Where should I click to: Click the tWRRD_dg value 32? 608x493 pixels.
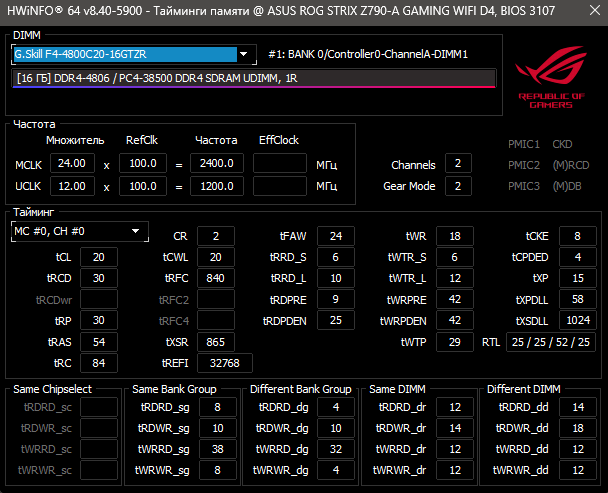click(x=336, y=449)
